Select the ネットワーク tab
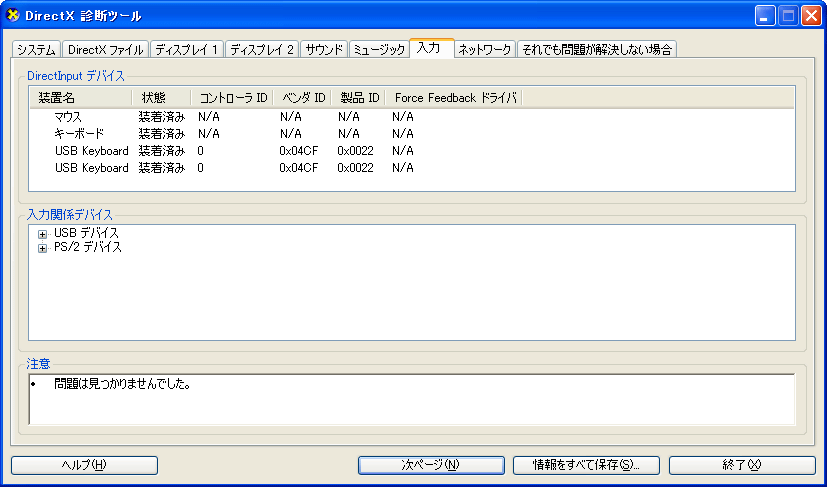This screenshot has width=827, height=487. click(x=485, y=49)
